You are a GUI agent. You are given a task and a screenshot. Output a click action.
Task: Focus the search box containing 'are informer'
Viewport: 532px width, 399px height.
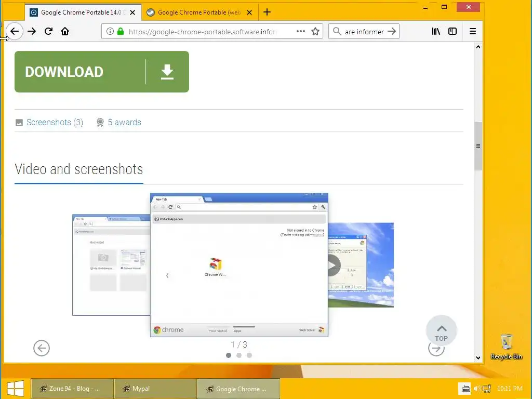pyautogui.click(x=364, y=32)
